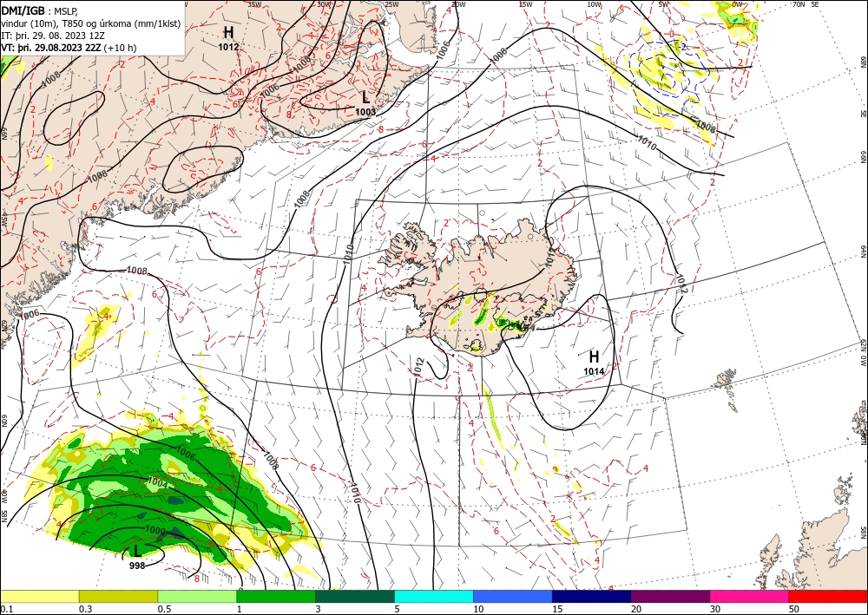Click the 50 value on the legend scale
Image resolution: width=868 pixels, height=615 pixels.
pos(794,609)
